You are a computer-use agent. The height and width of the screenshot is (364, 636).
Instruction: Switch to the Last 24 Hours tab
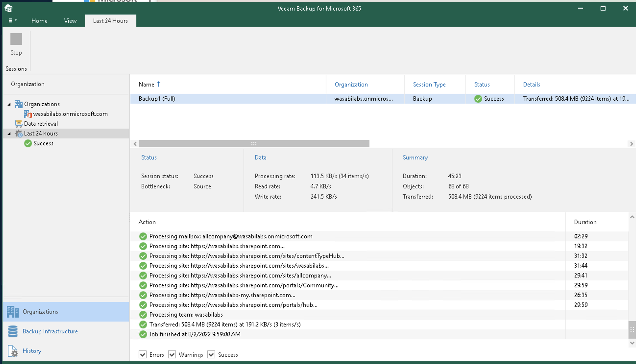click(110, 21)
